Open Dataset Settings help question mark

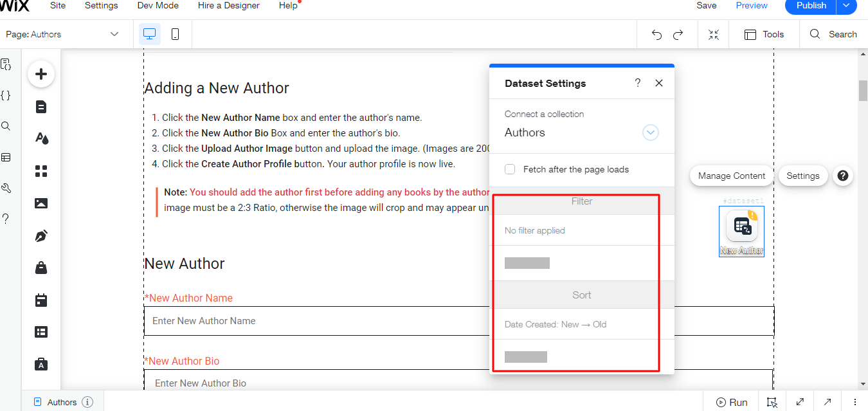(637, 83)
